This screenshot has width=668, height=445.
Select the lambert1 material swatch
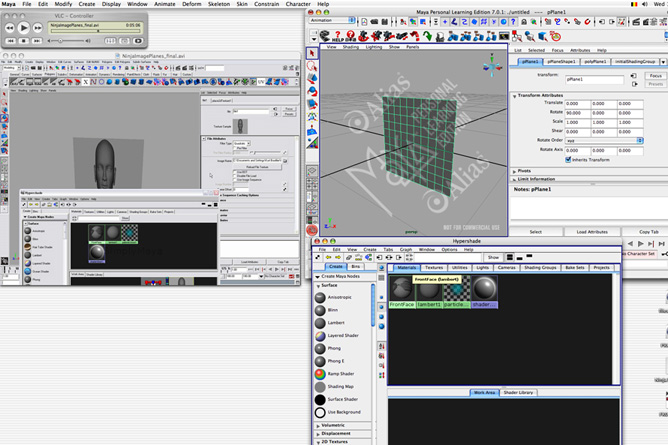[429, 292]
